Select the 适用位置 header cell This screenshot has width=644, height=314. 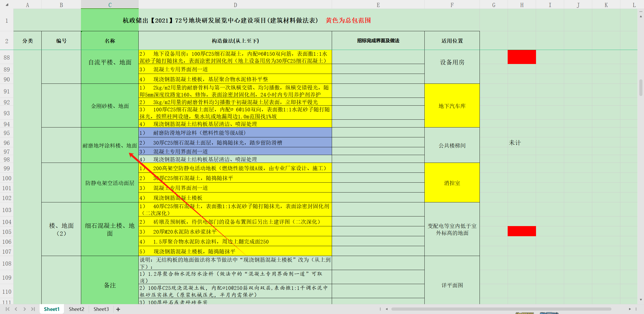click(x=452, y=41)
